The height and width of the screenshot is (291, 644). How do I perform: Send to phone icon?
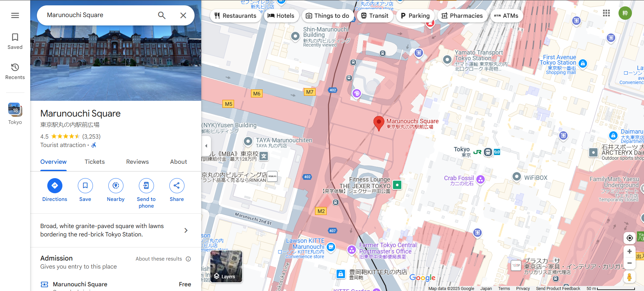coord(146,186)
